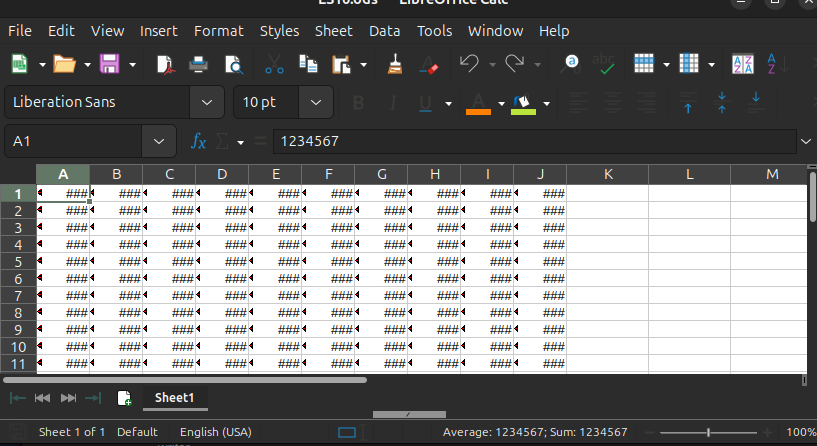Click the add new sheet icon
This screenshot has width=817, height=446.
point(124,398)
